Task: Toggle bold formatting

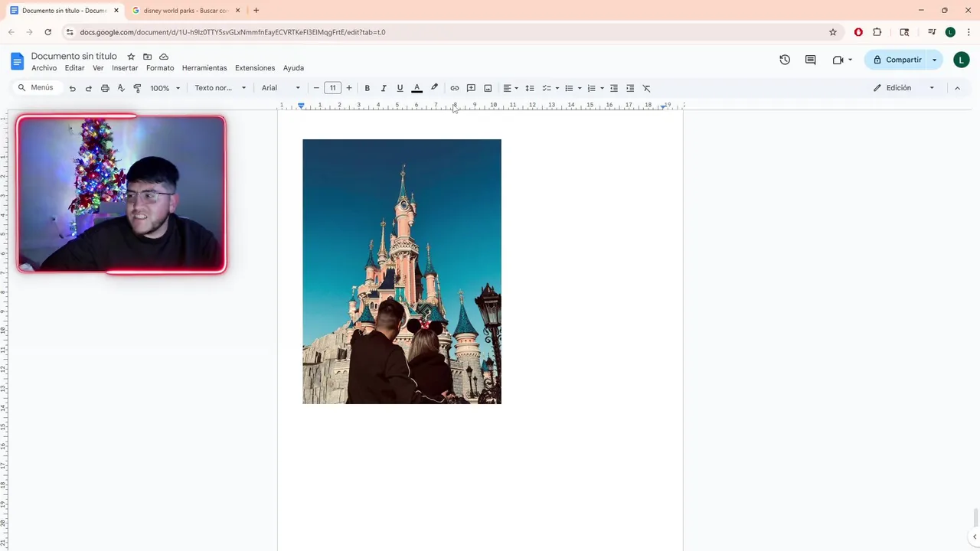Action: tap(367, 88)
